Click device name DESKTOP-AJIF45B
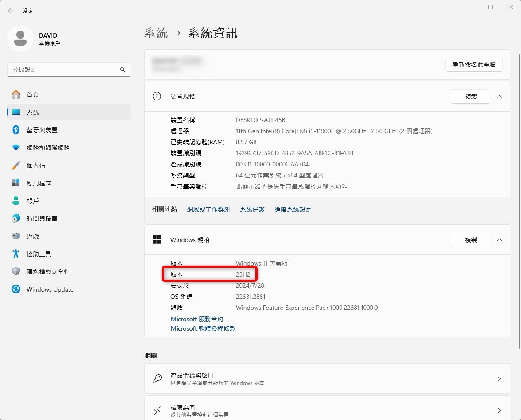This screenshot has width=521, height=420. click(x=260, y=120)
